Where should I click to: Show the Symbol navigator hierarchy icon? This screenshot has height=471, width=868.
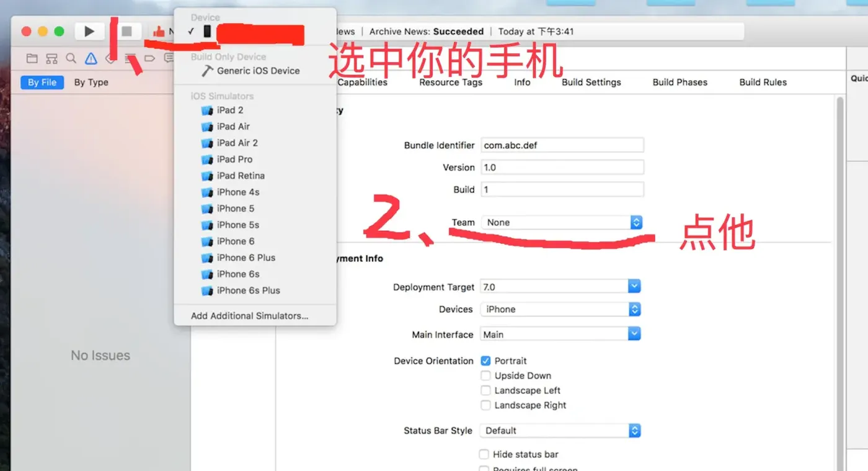(52, 58)
